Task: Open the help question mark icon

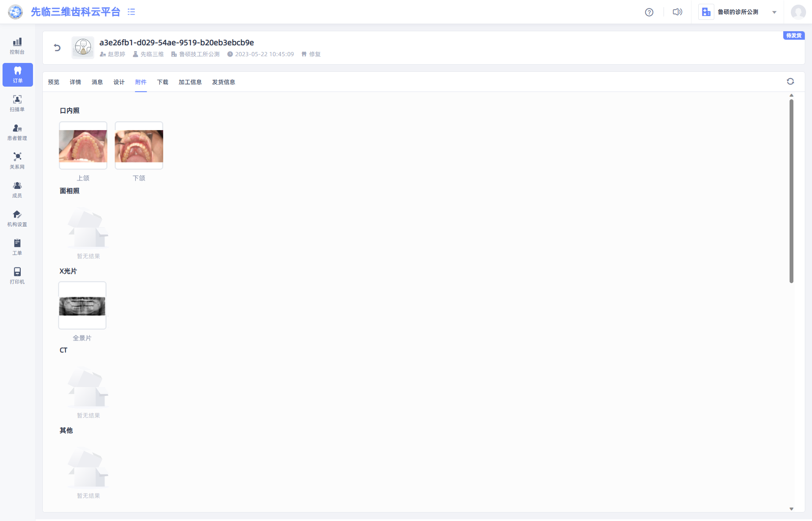Action: [x=649, y=12]
